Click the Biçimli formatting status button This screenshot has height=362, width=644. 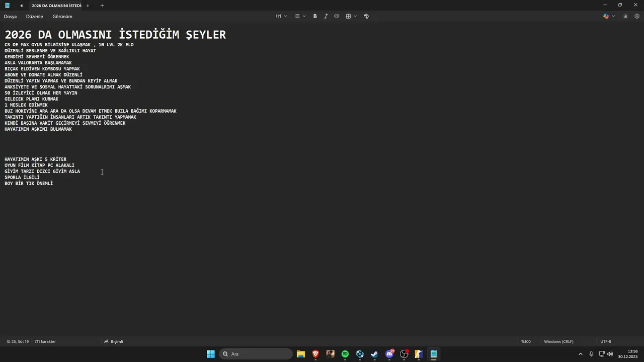click(x=113, y=341)
